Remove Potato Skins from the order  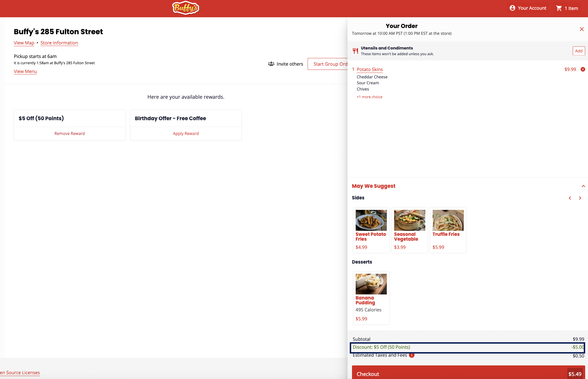pos(583,69)
